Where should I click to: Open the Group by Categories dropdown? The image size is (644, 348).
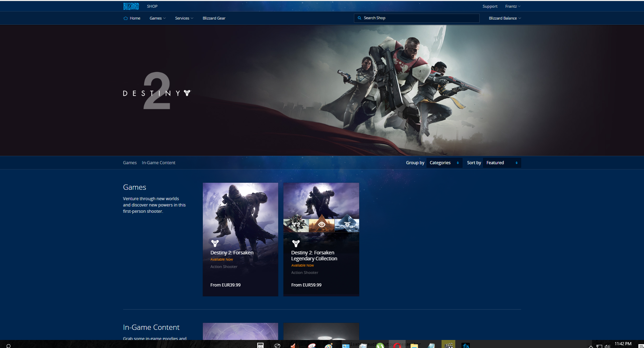444,163
